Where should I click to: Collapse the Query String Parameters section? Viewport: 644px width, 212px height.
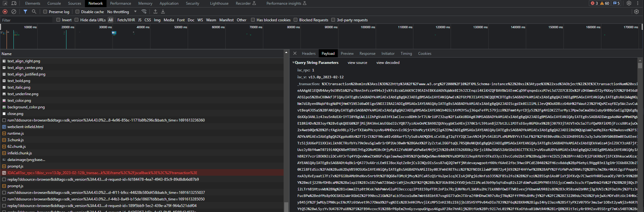pyautogui.click(x=294, y=63)
